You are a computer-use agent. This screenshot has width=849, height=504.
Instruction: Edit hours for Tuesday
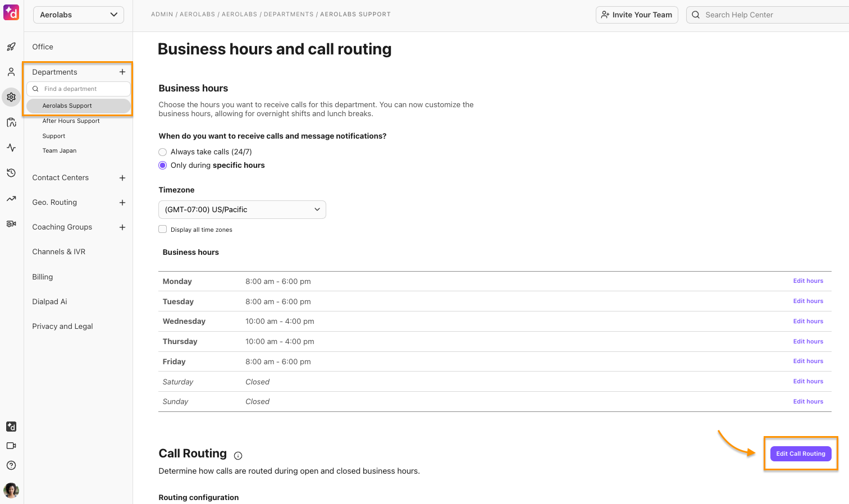click(x=808, y=301)
